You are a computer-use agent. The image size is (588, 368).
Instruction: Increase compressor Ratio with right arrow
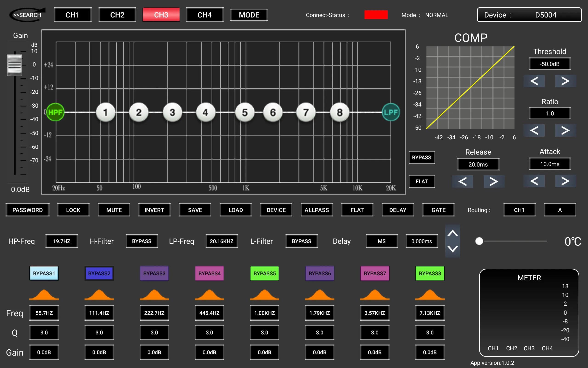point(565,130)
